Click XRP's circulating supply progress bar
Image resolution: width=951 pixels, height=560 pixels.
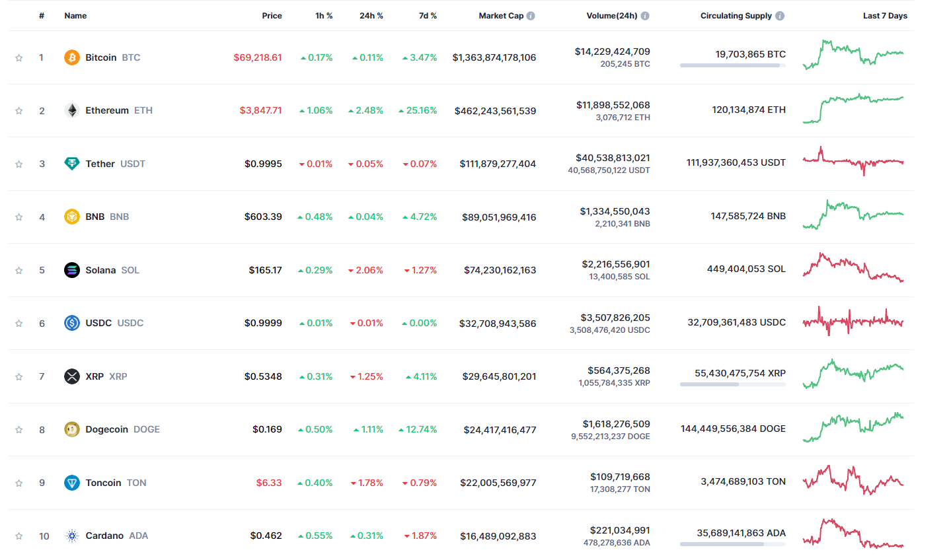click(x=733, y=384)
